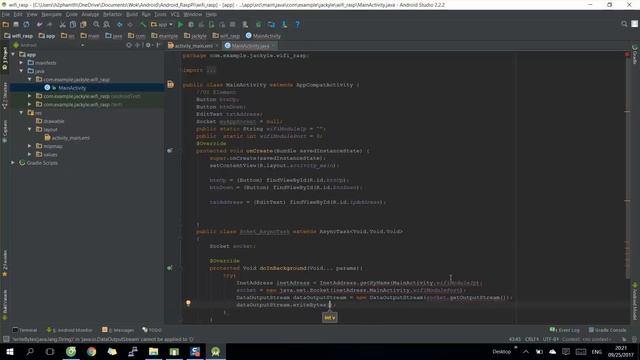Screen dimensions: 640x360
Task: Click the Project panel settings gear icon
Action: (148, 45)
